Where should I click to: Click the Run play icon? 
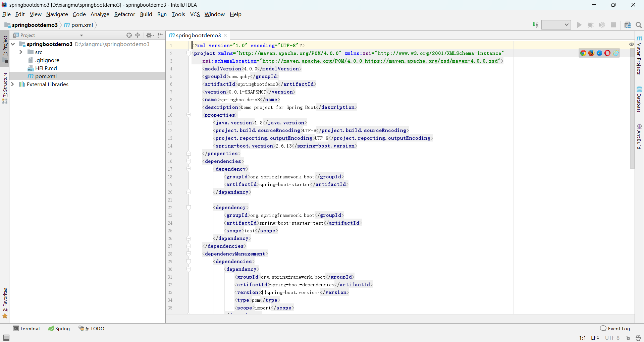[579, 25]
